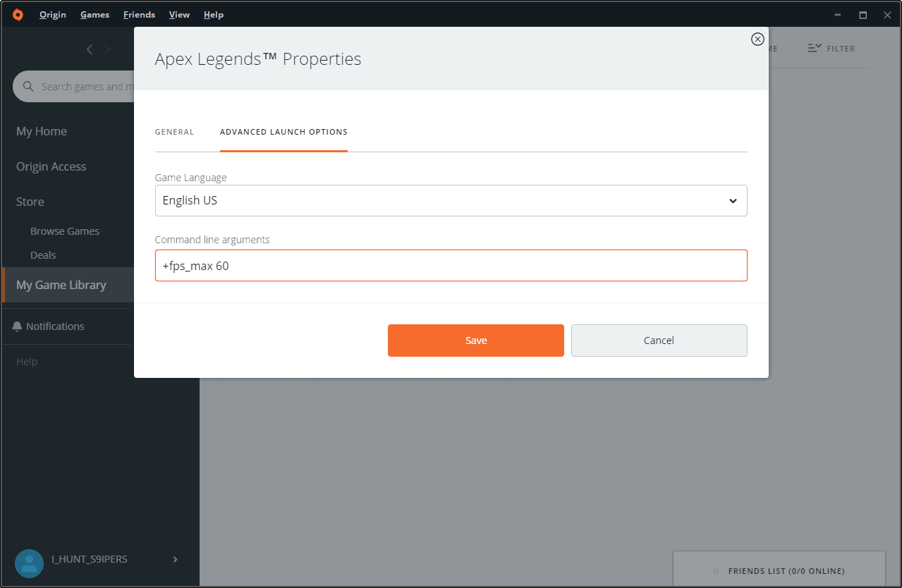Click the user avatar icon
The image size is (902, 588).
(29, 563)
